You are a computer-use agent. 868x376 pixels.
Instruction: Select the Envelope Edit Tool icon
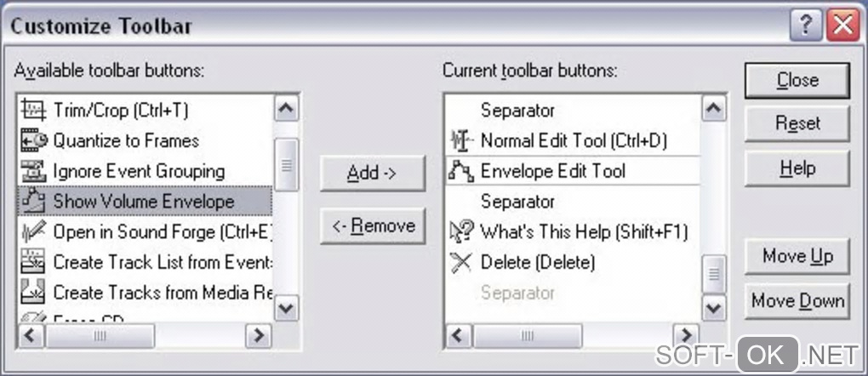click(x=461, y=171)
